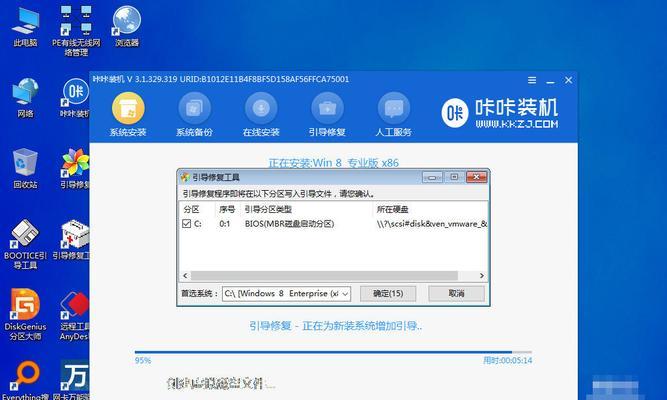Click the 确定(15) button

[x=388, y=294]
